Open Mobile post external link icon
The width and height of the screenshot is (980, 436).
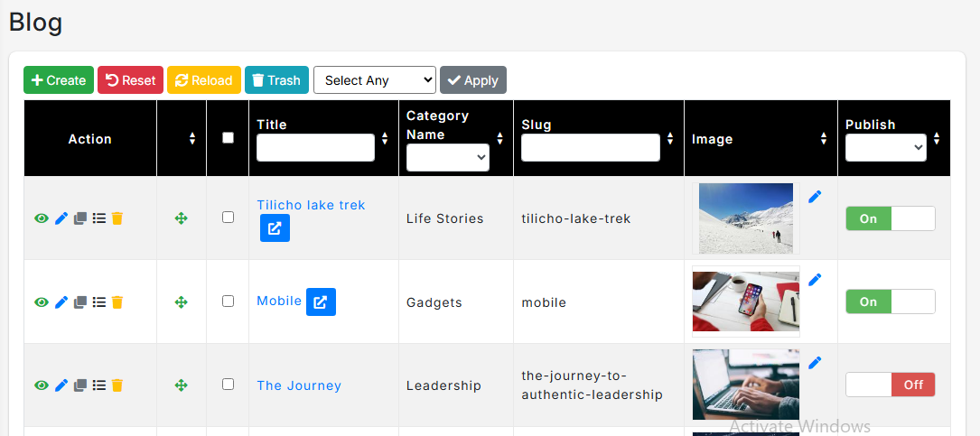click(322, 301)
